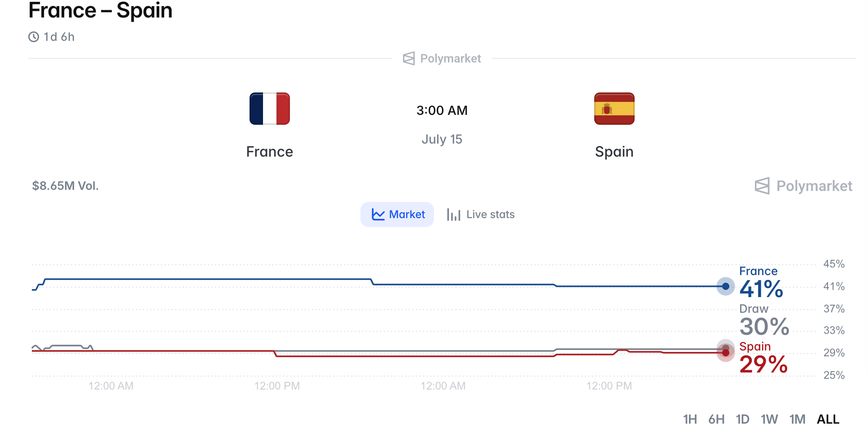Click the Spain team name
The width and height of the screenshot is (868, 438).
[x=614, y=152]
